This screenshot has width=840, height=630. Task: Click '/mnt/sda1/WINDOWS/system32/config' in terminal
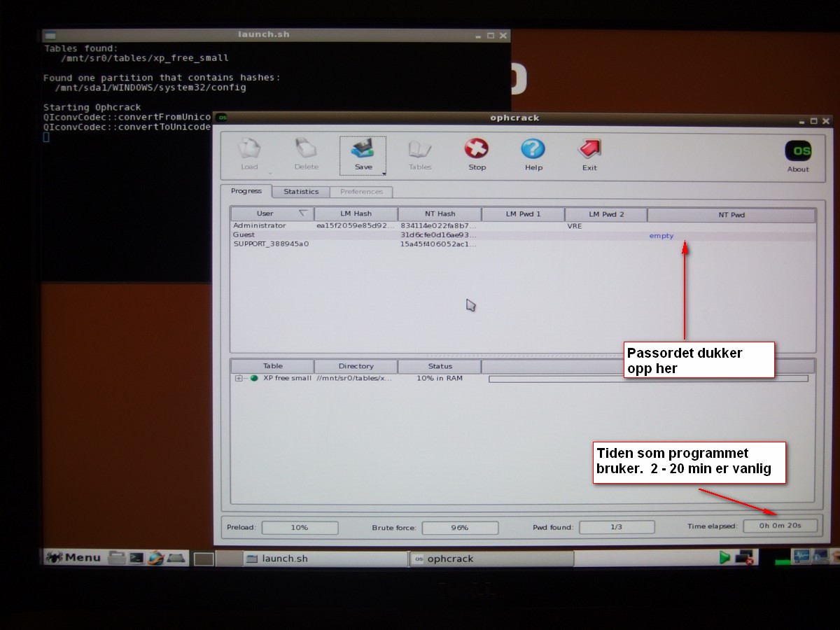click(150, 87)
